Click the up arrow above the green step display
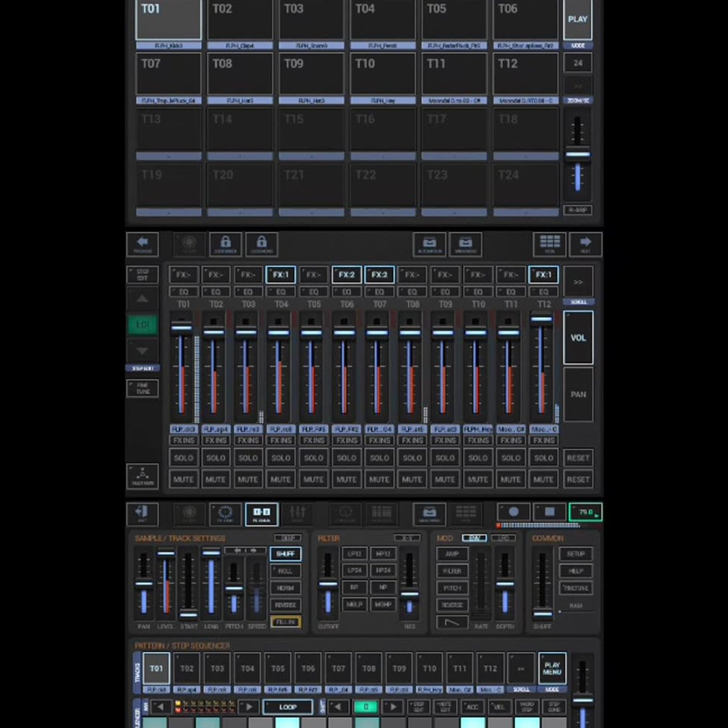The height and width of the screenshot is (728, 728). (142, 299)
